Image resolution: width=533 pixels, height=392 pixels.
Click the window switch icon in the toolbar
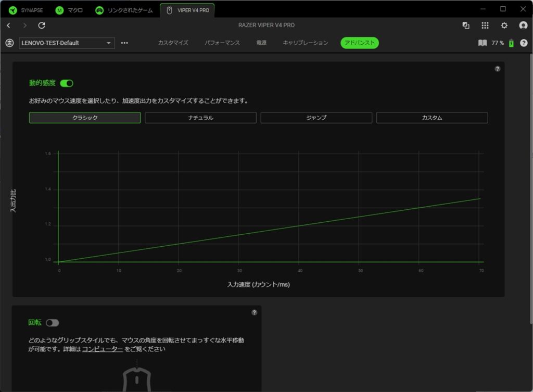tap(466, 26)
